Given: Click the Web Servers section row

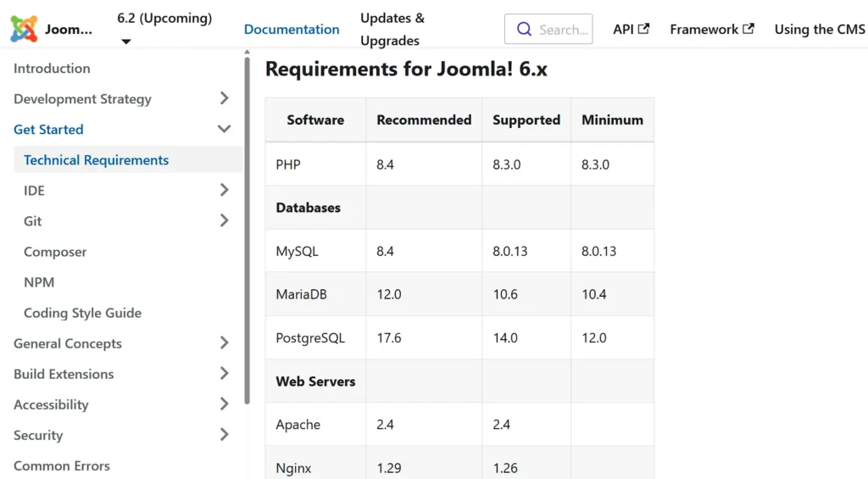Looking at the screenshot, I should (x=459, y=381).
